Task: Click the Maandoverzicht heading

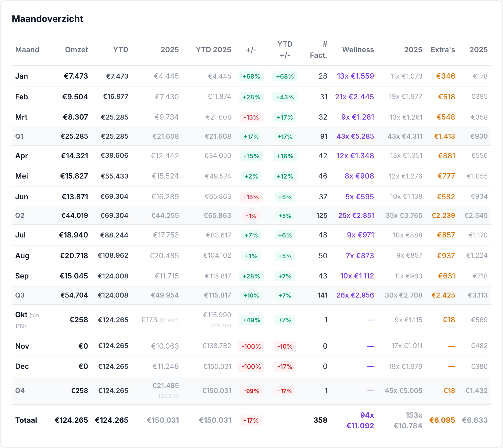Action: [47, 19]
